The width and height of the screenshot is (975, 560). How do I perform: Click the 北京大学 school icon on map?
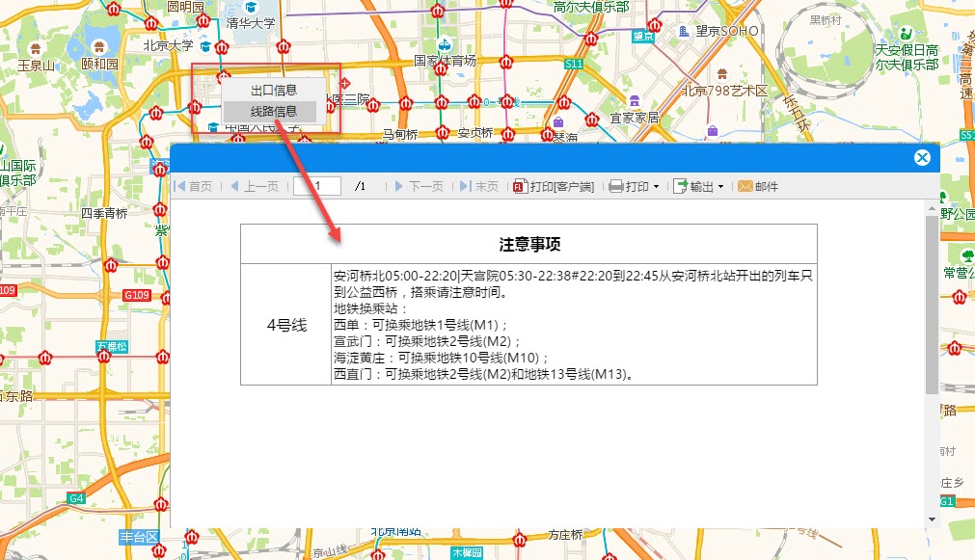point(205,46)
